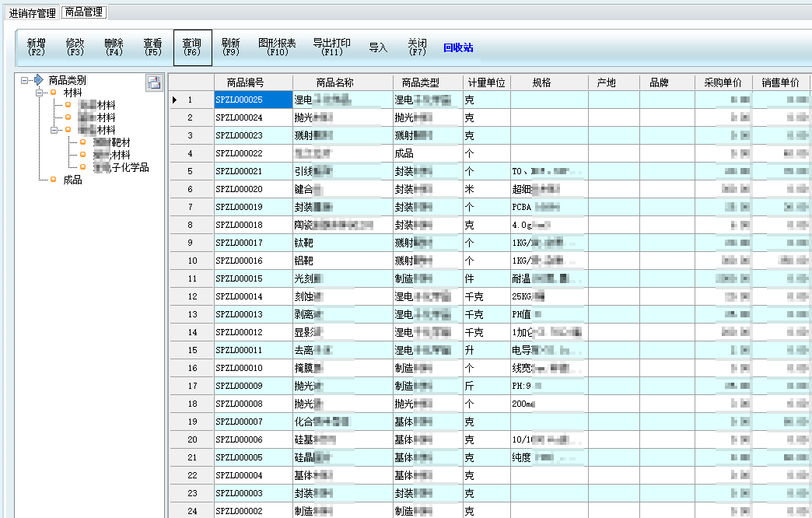Viewport: 812px width, 518px height.
Task: Click the 新增 (F2) toolbar button
Action: tap(37, 47)
